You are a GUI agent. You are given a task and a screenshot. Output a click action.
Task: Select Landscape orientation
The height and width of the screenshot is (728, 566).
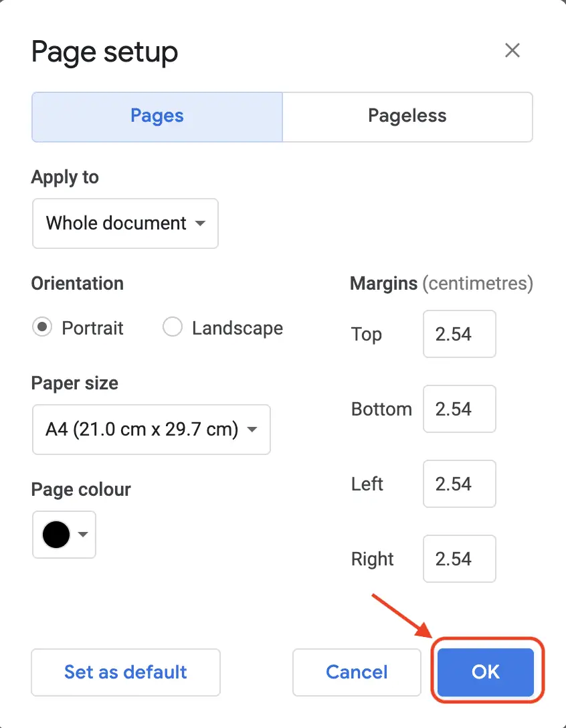click(173, 328)
